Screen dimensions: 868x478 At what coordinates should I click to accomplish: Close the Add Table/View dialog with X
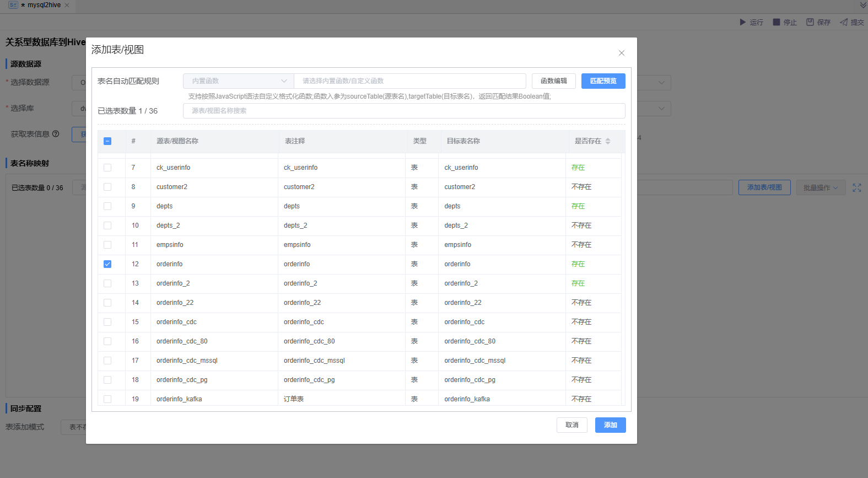pos(622,53)
